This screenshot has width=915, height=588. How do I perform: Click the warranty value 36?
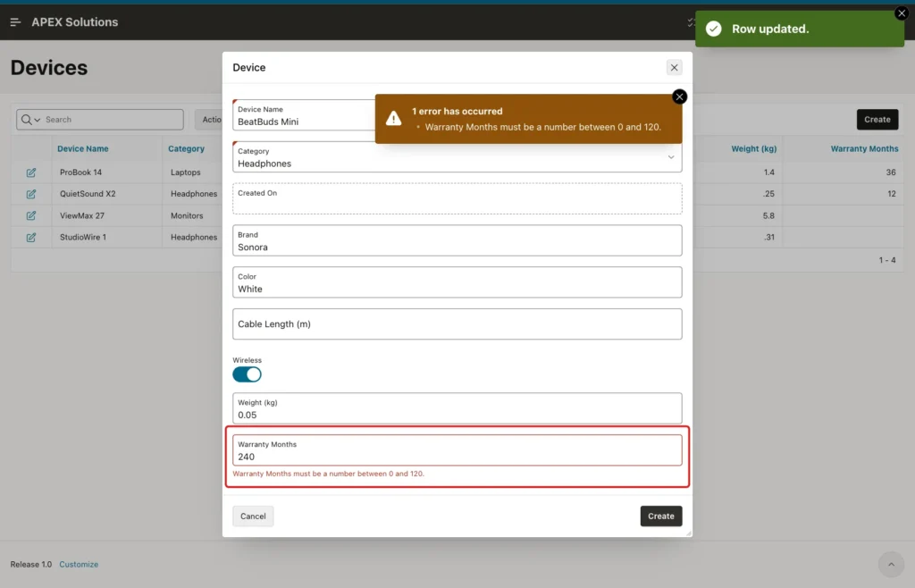pos(891,172)
